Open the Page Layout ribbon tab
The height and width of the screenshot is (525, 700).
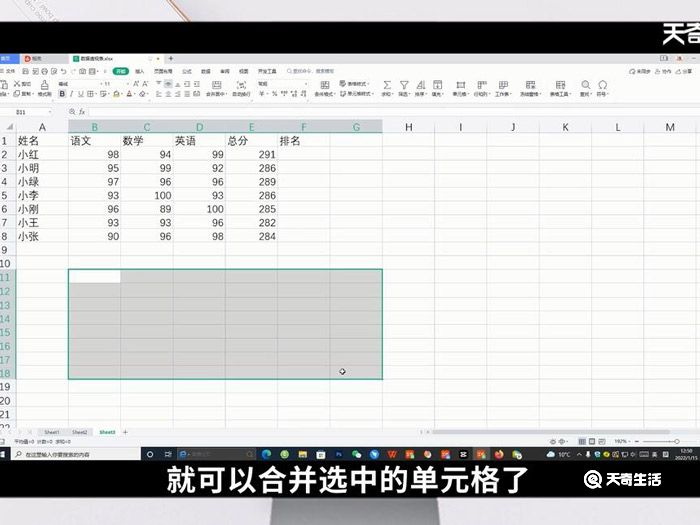click(163, 71)
